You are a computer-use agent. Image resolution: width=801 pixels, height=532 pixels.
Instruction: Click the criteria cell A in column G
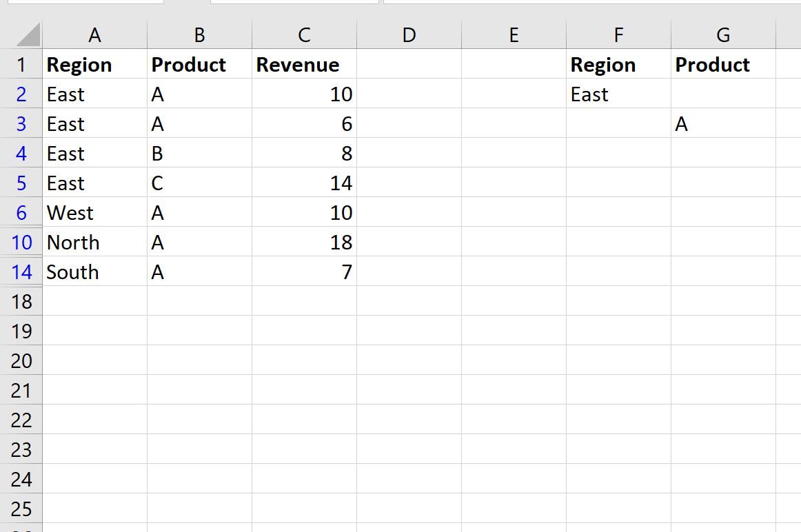click(723, 123)
